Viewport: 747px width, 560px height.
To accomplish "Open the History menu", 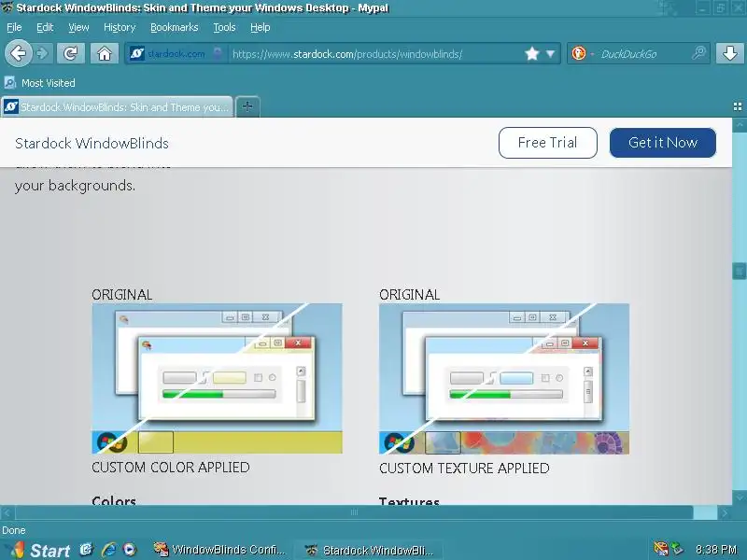I will pyautogui.click(x=120, y=28).
